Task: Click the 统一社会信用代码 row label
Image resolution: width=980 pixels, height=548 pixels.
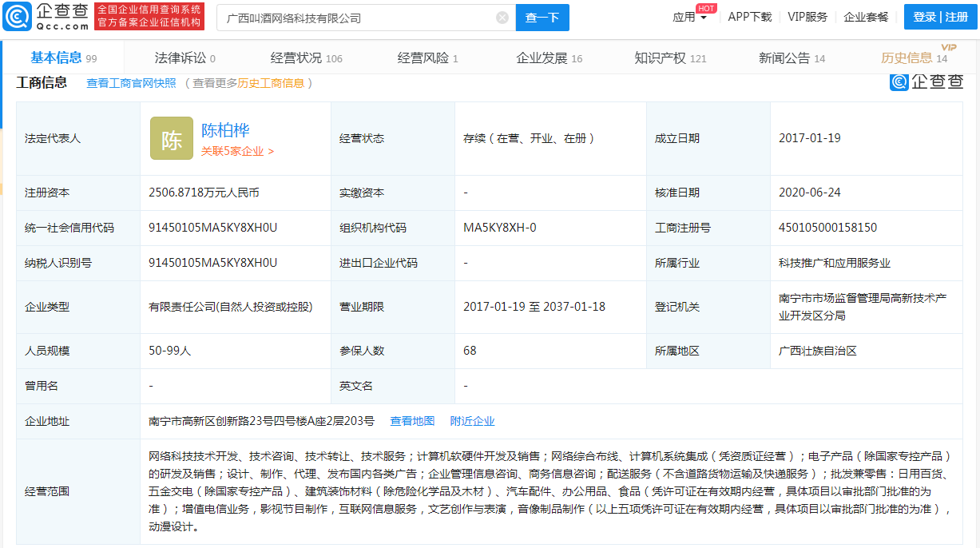Action: (69, 228)
